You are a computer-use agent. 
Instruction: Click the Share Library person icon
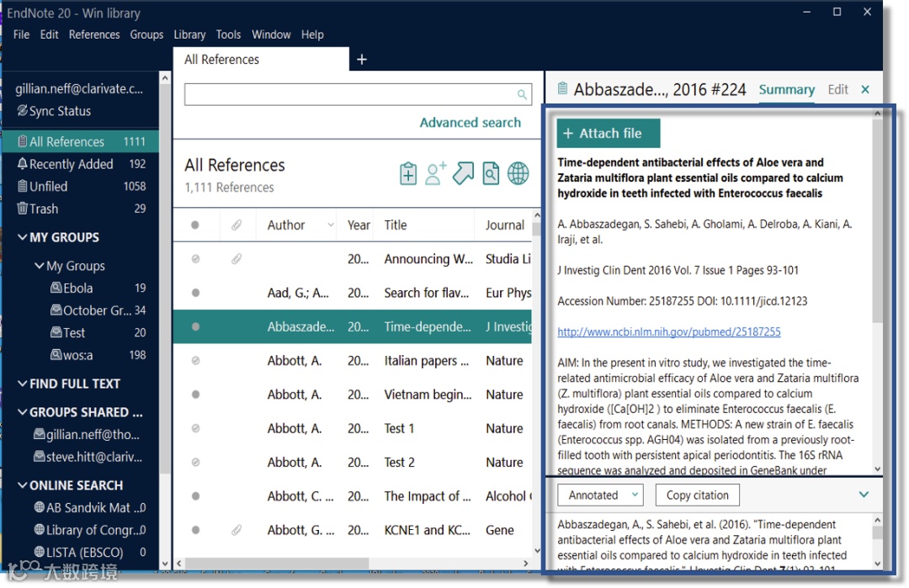click(436, 173)
